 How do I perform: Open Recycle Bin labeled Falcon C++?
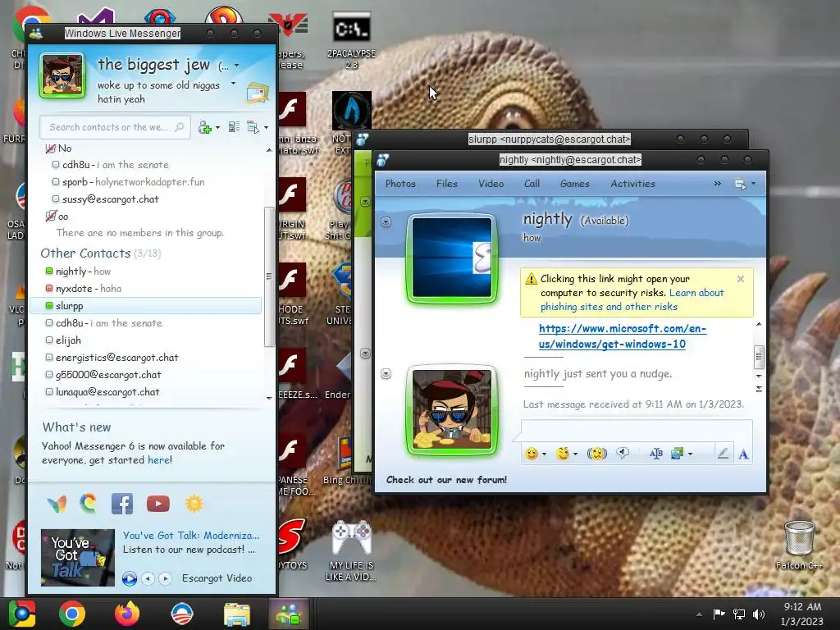point(799,546)
